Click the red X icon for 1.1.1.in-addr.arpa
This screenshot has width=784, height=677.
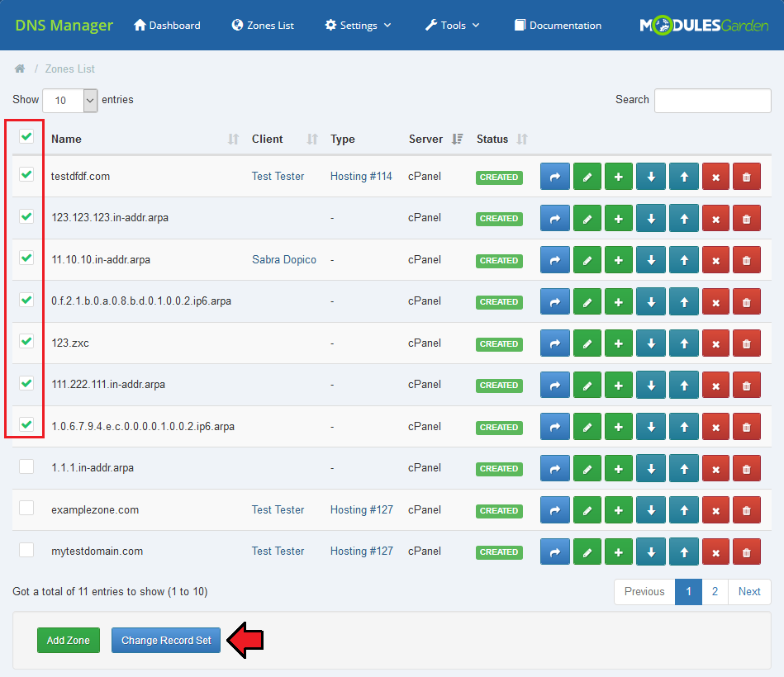tap(715, 468)
